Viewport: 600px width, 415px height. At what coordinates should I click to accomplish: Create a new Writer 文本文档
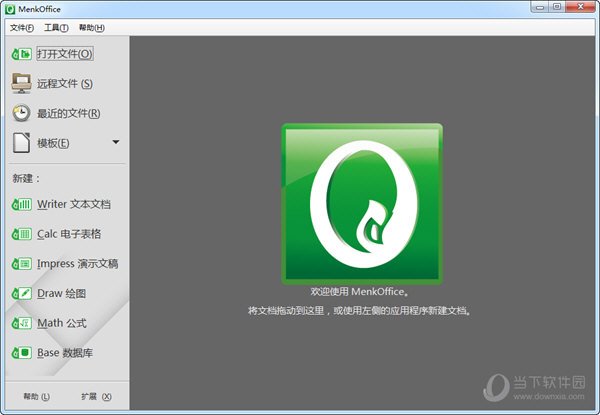pos(74,205)
